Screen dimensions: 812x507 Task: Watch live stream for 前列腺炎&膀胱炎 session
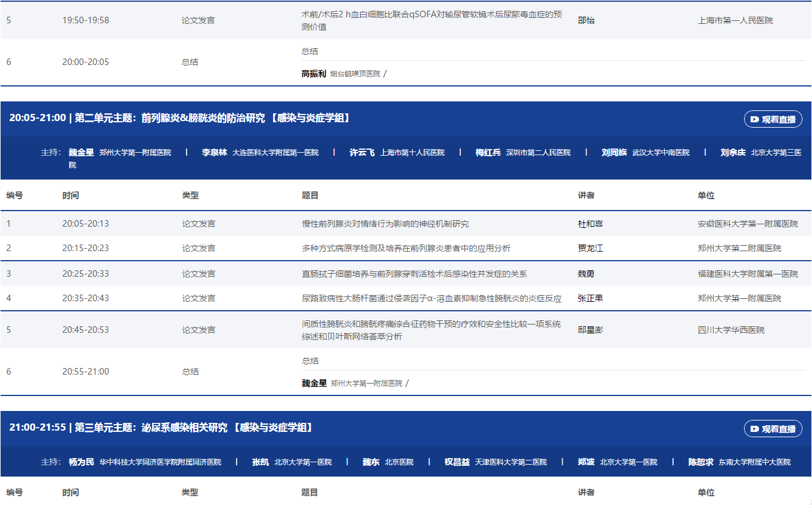coord(773,119)
